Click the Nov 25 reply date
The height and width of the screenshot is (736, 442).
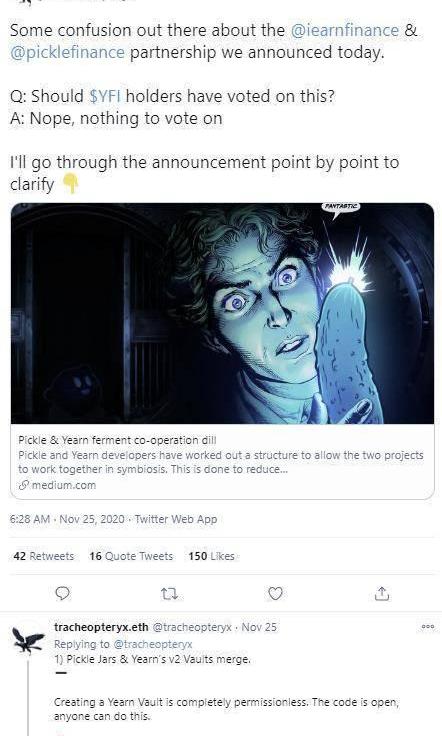(x=259, y=627)
